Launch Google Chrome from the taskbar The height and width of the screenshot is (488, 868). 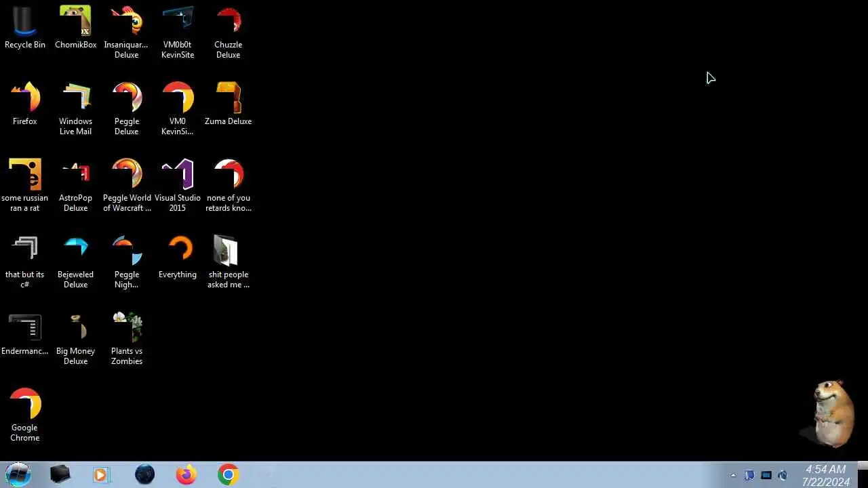click(x=228, y=474)
